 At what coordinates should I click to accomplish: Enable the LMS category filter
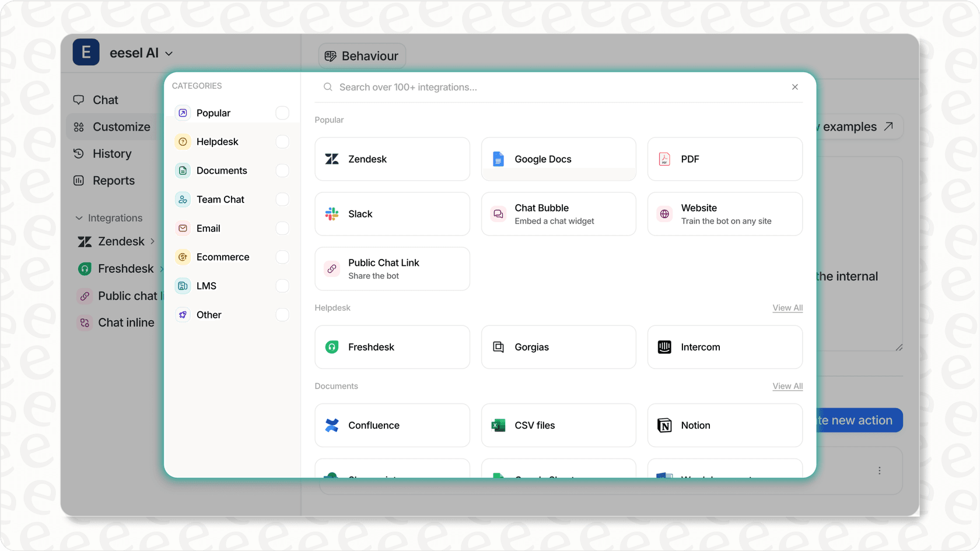282,286
